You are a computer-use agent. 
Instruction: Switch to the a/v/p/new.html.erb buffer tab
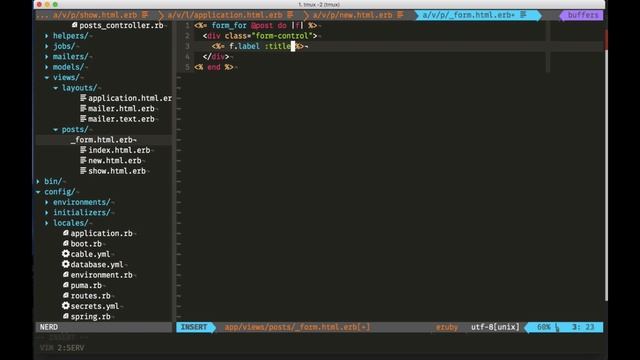[353, 15]
